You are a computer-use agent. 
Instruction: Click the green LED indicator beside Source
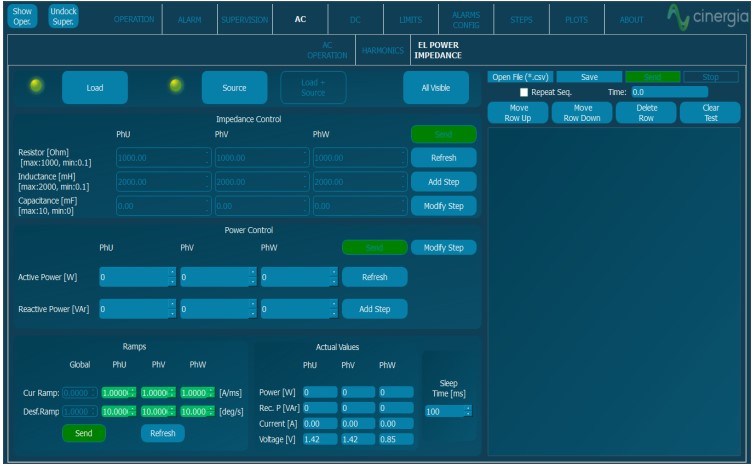[174, 87]
